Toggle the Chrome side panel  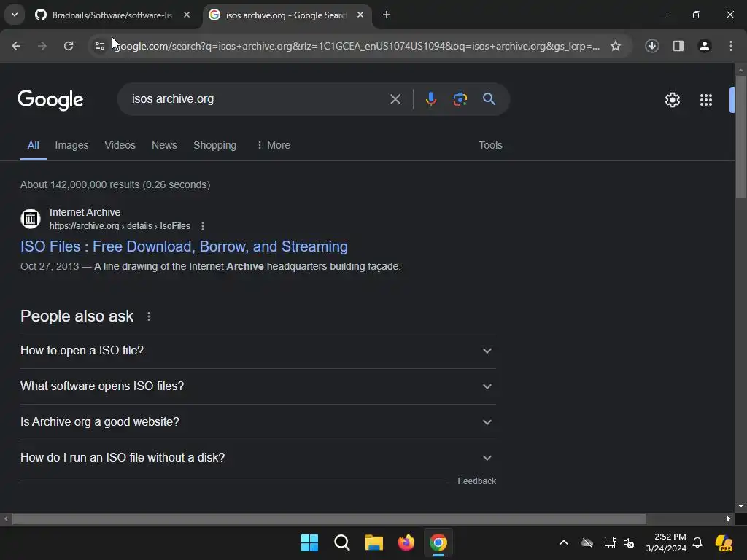tap(678, 46)
